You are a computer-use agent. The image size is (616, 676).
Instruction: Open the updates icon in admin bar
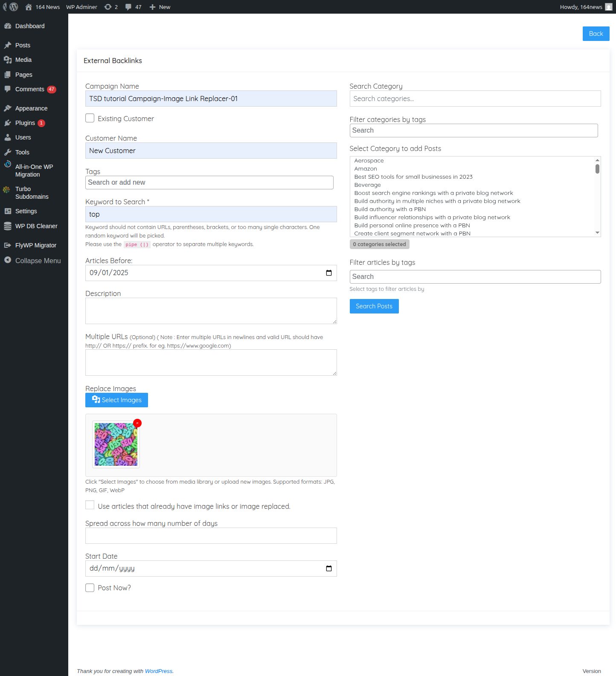(108, 7)
